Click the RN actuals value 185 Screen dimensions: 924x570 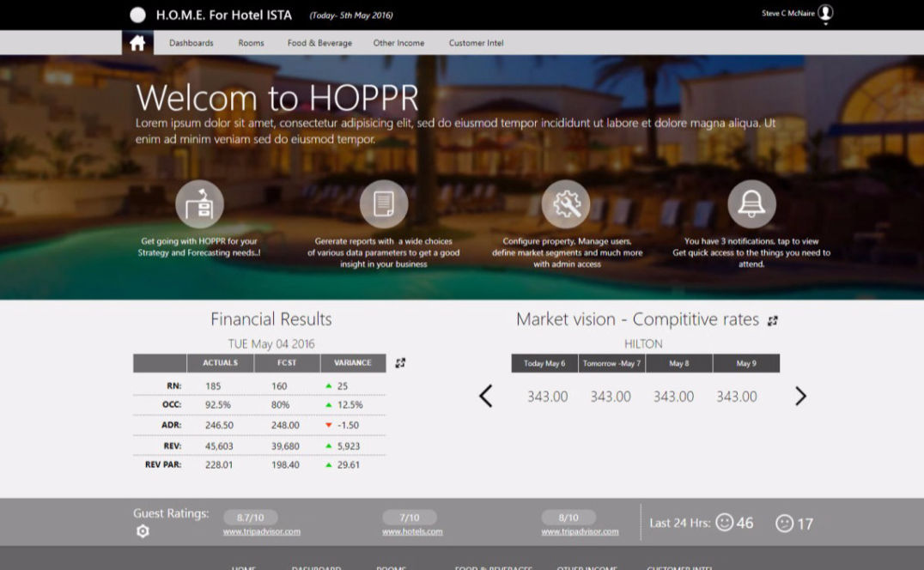213,386
